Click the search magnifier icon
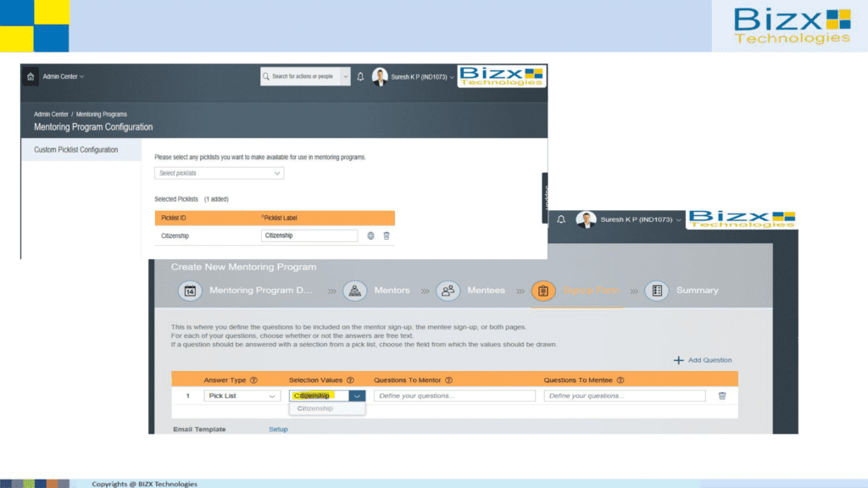This screenshot has width=868, height=488. tap(266, 76)
